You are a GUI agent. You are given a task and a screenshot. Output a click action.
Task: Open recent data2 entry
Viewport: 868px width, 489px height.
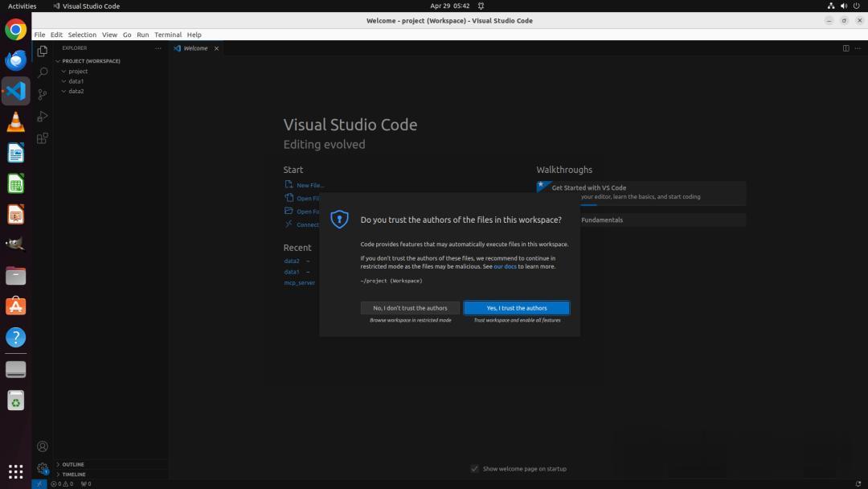(x=292, y=261)
